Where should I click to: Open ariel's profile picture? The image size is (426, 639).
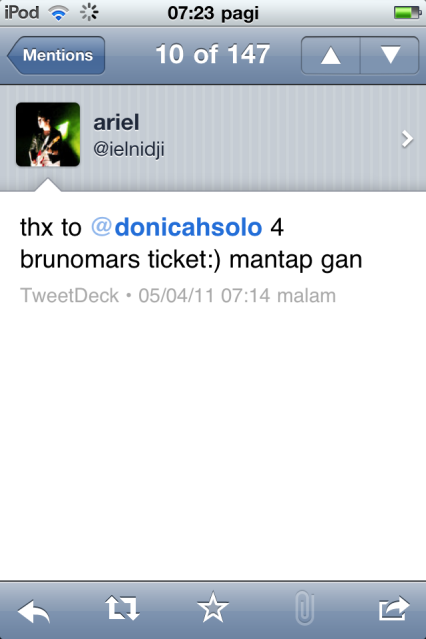(x=48, y=134)
